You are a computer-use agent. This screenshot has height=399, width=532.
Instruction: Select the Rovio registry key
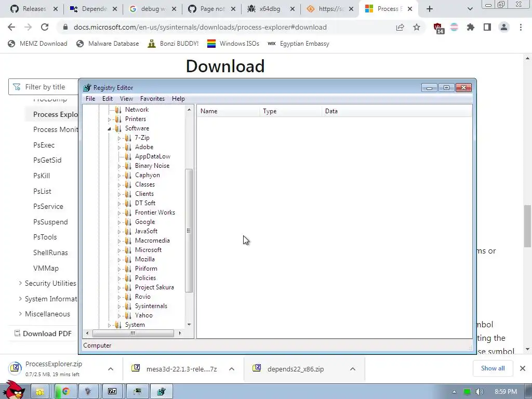pyautogui.click(x=142, y=297)
